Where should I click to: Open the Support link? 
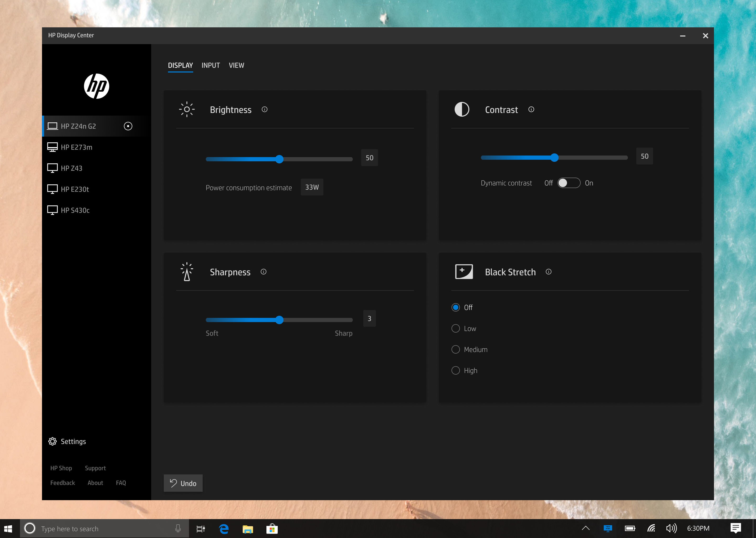pos(95,468)
